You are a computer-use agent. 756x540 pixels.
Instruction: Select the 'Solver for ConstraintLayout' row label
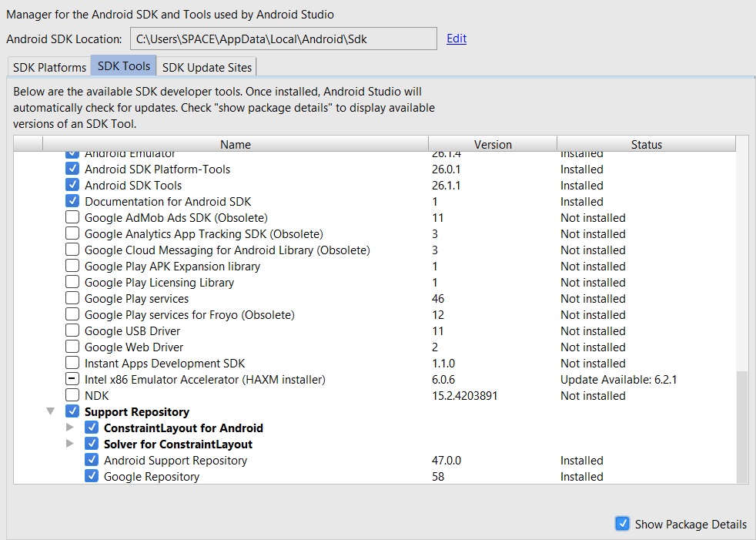179,444
